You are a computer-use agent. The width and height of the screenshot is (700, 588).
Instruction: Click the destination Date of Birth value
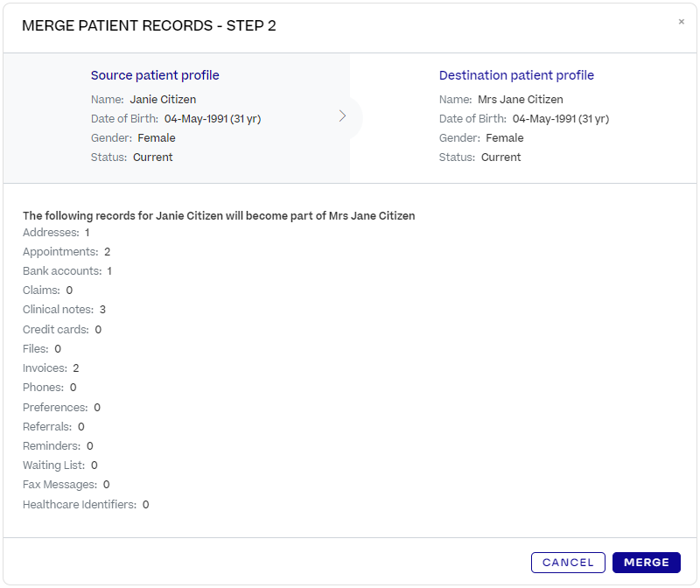(561, 119)
